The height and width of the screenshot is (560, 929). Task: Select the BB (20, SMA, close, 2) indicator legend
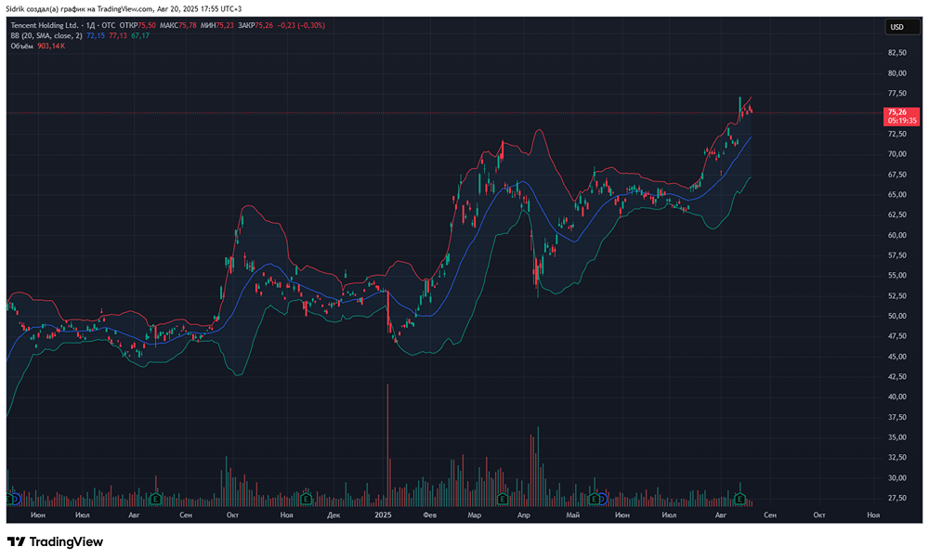coord(46,35)
